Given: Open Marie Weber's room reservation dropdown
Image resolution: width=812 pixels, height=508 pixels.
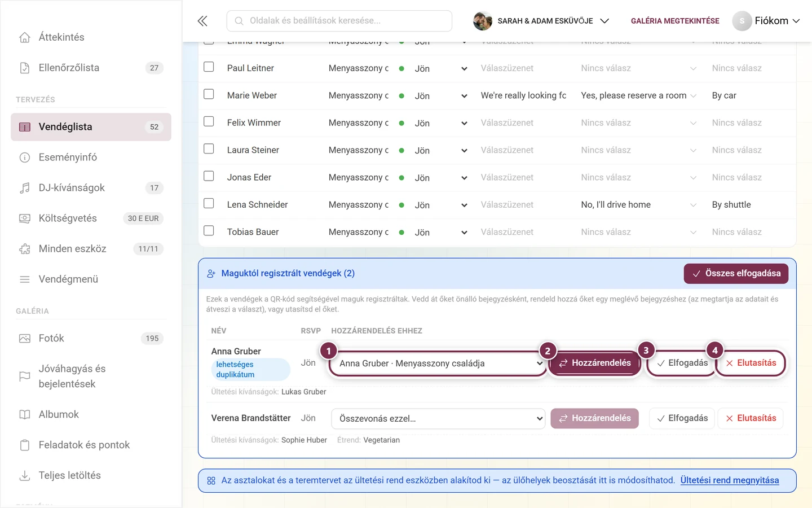Looking at the screenshot, I should [638, 96].
